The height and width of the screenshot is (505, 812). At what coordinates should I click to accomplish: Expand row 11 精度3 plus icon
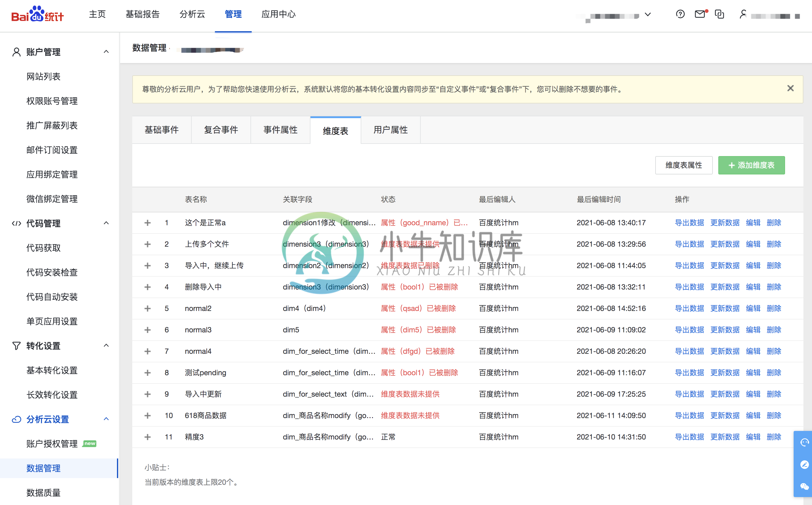tap(147, 437)
